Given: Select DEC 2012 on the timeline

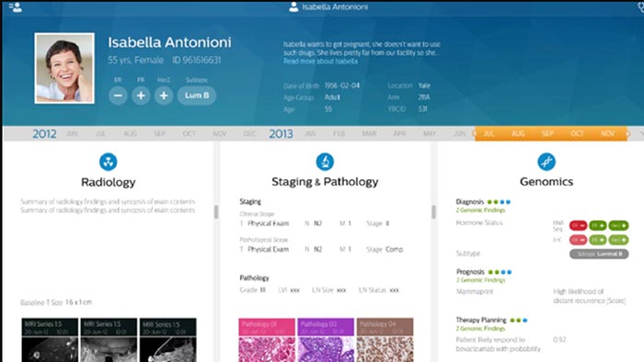Looking at the screenshot, I should (x=249, y=134).
